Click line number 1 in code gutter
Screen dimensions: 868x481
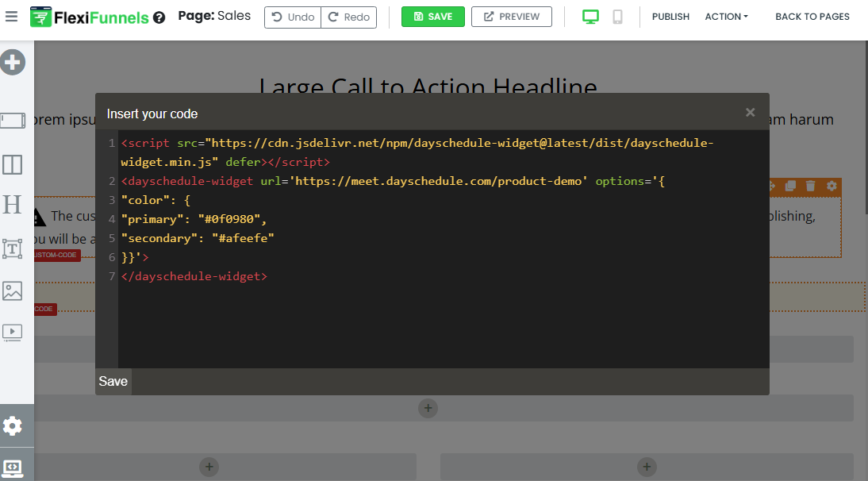pos(112,143)
